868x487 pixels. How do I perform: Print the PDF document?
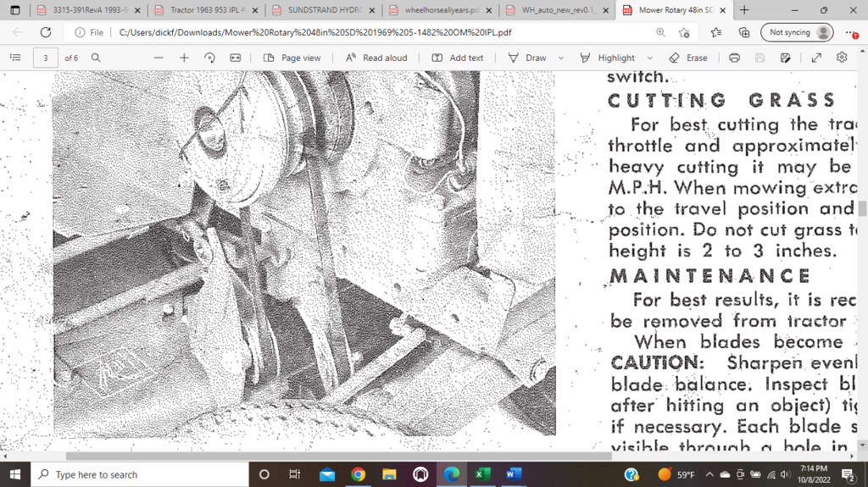(x=734, y=58)
